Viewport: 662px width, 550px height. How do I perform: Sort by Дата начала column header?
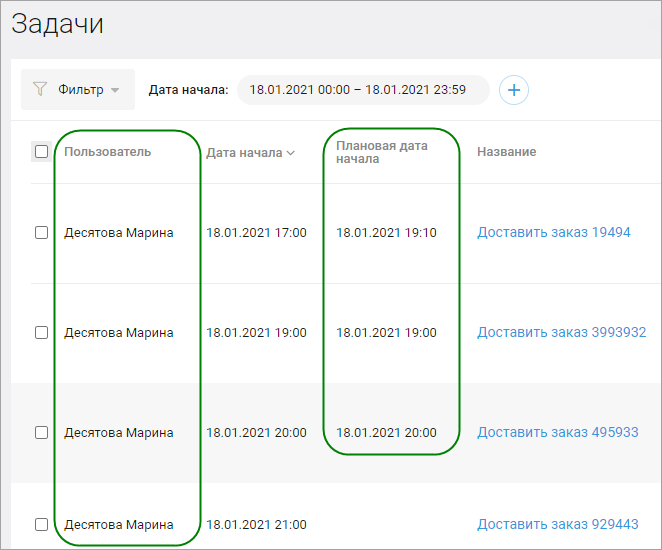click(x=244, y=153)
